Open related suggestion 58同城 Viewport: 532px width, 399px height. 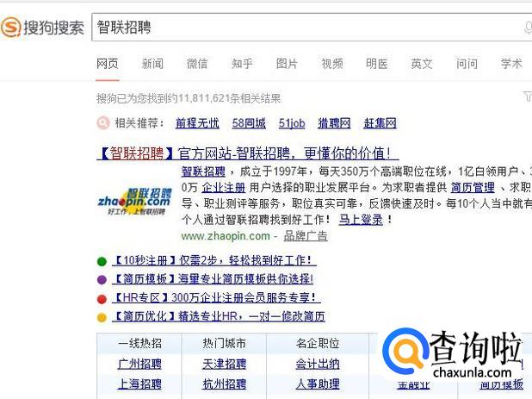pos(249,123)
